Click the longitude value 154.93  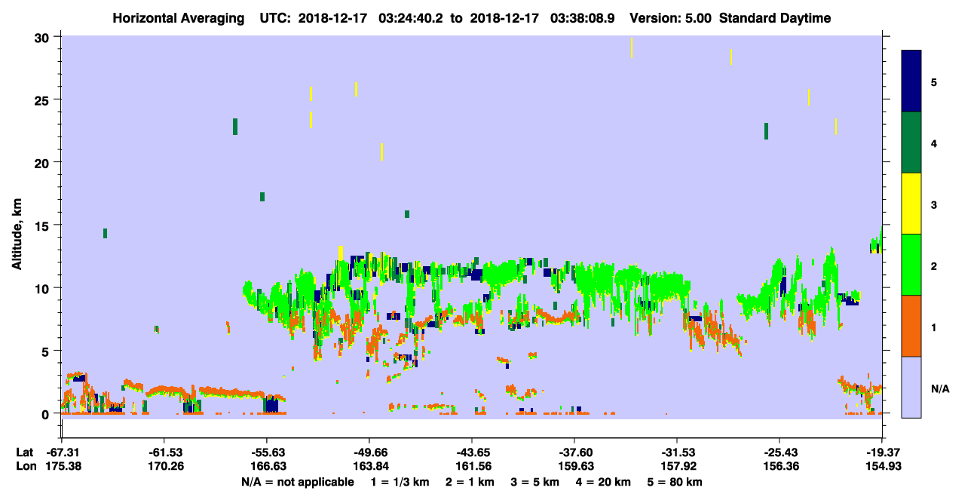(x=882, y=466)
